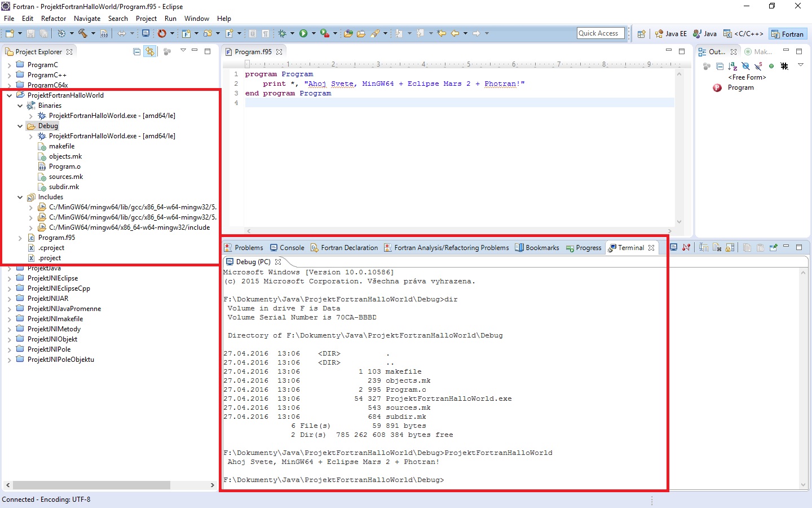Click the Program entry icon in Outline
812x508 pixels.
717,87
